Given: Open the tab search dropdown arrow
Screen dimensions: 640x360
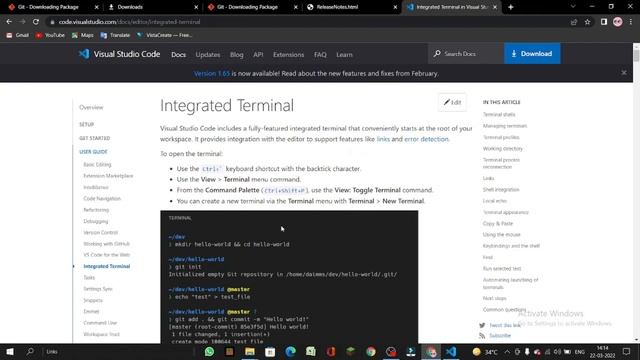Looking at the screenshot, I should (573, 7).
